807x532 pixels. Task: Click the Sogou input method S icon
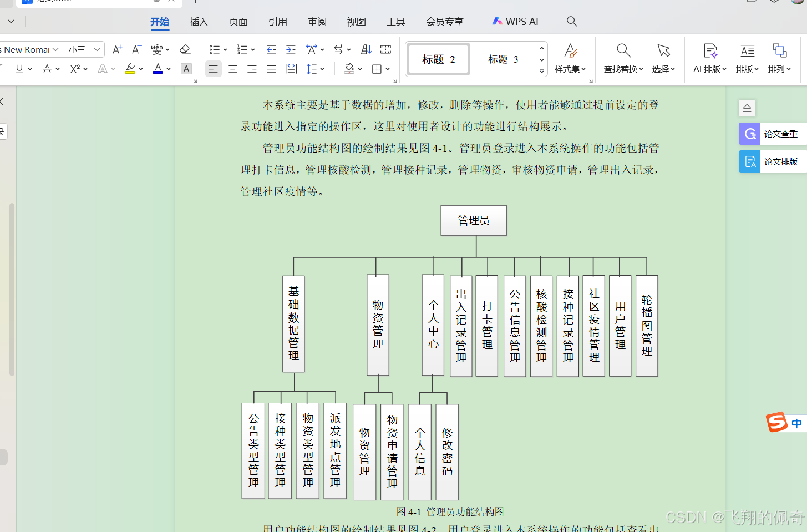click(x=777, y=422)
